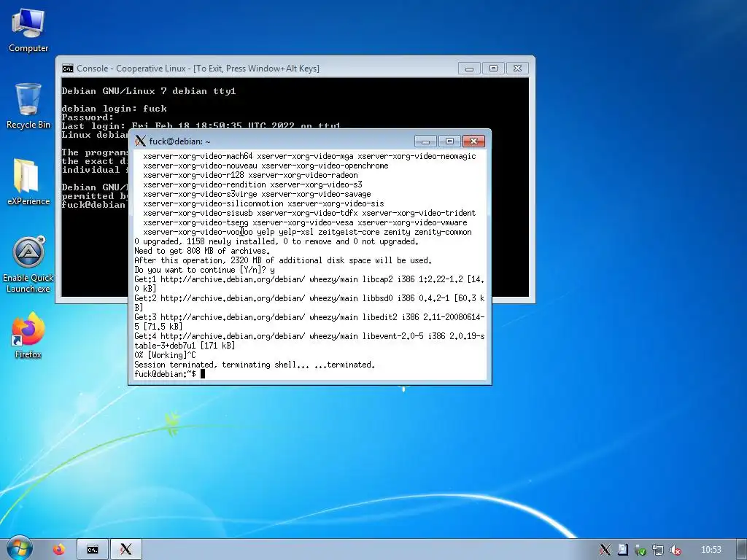
Task: Minimize the Cooperative Linux Console window
Action: (x=469, y=69)
